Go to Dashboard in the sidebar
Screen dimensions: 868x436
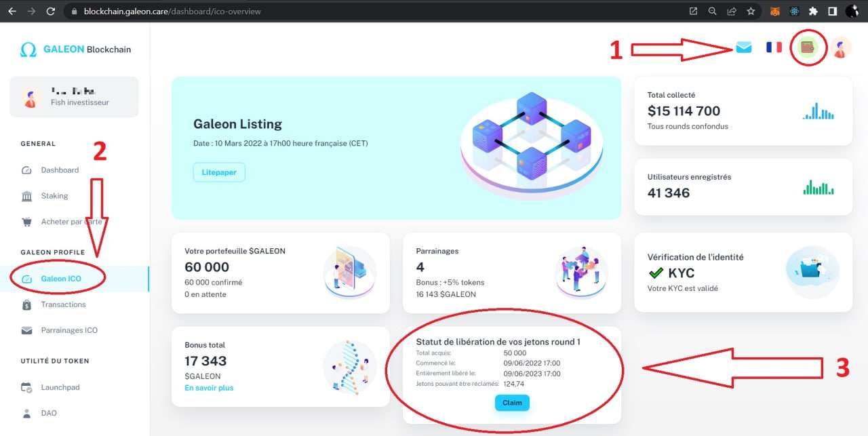point(60,170)
